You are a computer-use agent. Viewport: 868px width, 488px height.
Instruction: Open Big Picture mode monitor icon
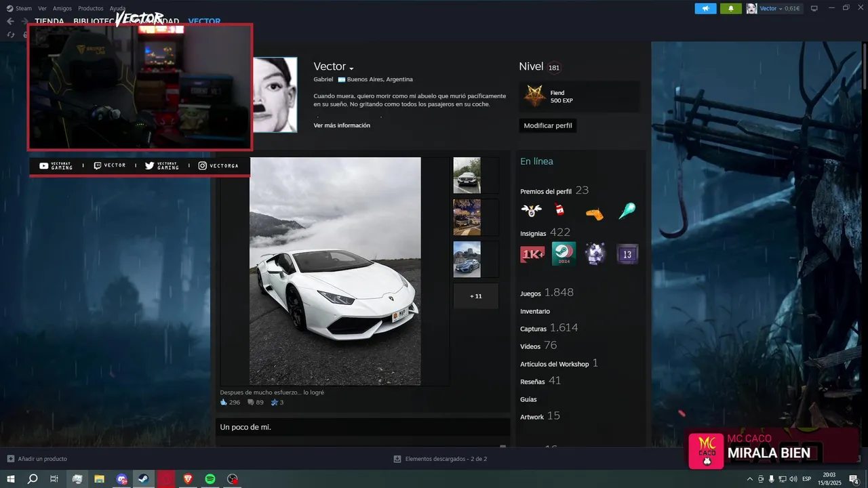pyautogui.click(x=814, y=8)
